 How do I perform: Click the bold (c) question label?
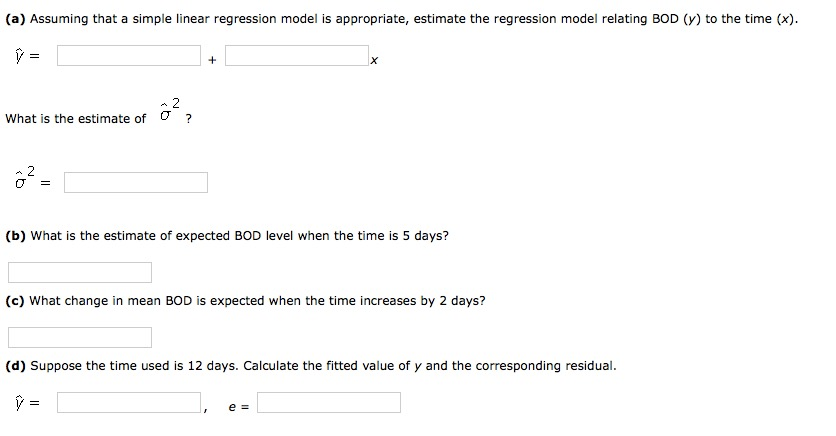(15, 301)
